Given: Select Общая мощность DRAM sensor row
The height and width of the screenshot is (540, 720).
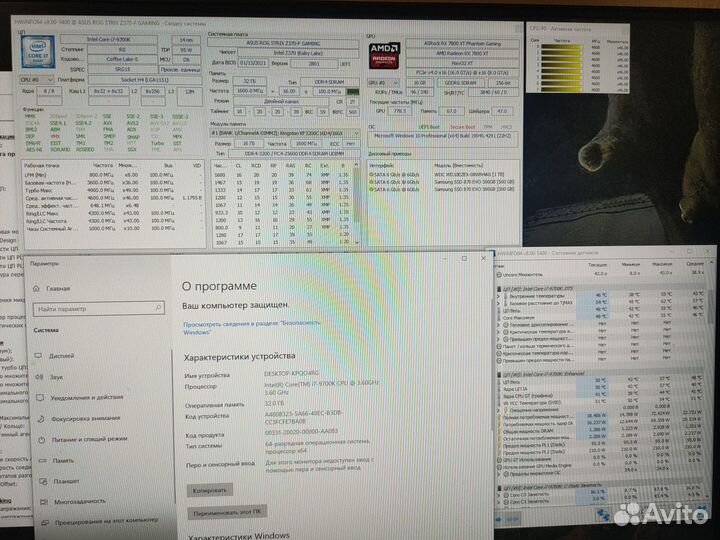Looking at the screenshot, I should [x=602, y=431].
